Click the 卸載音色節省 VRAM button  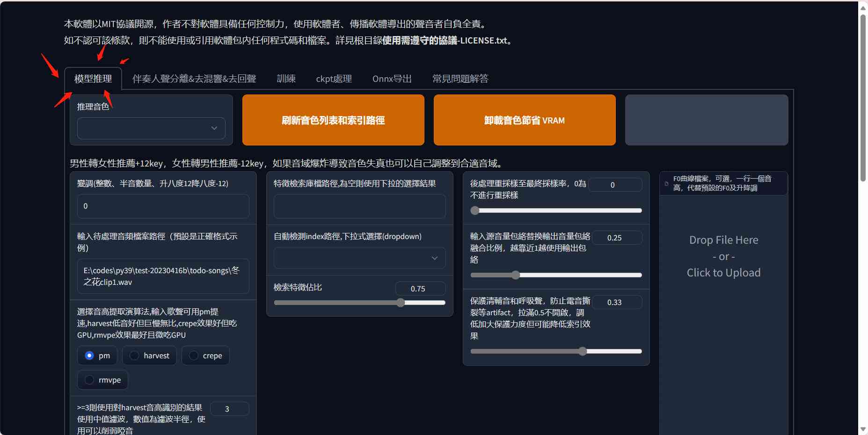coord(525,120)
